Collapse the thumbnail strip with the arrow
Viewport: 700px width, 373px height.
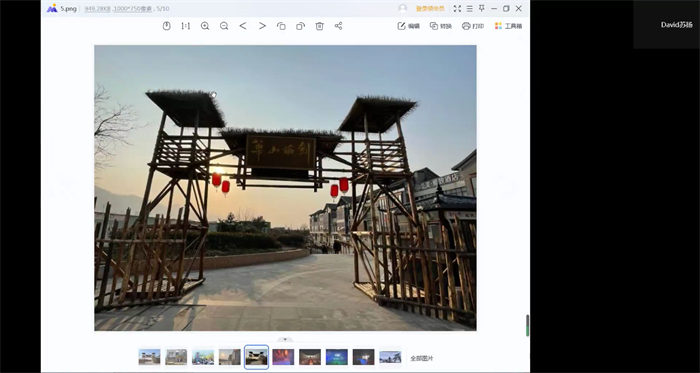click(285, 340)
